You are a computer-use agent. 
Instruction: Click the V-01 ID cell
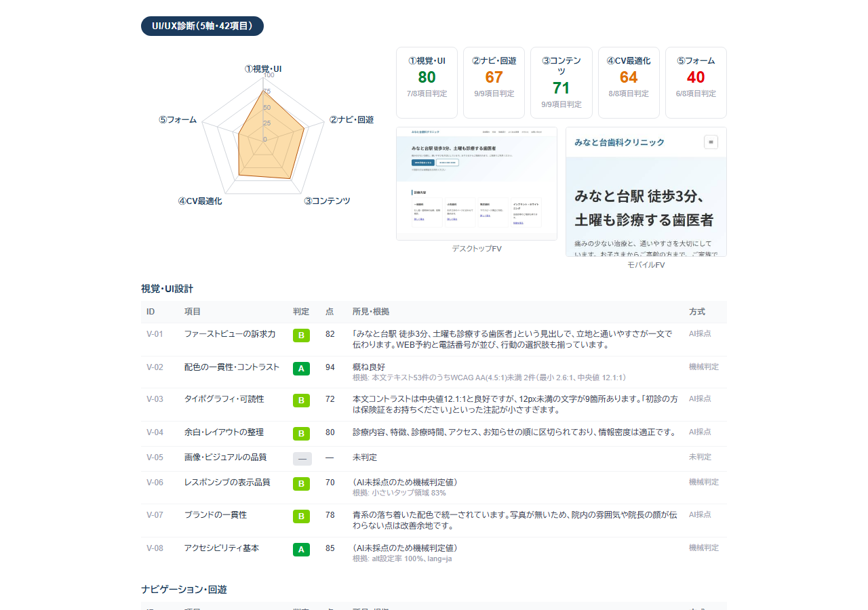(x=155, y=333)
